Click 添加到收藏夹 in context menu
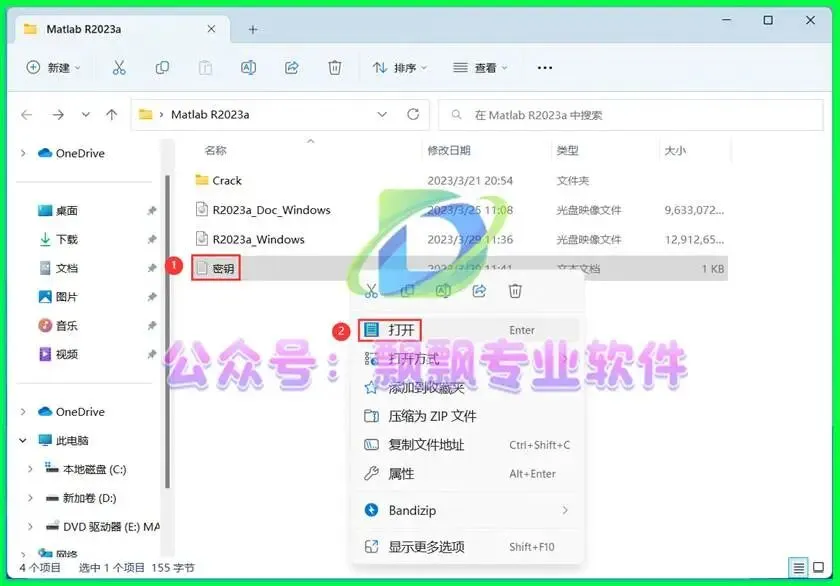This screenshot has width=840, height=586. coord(467,388)
